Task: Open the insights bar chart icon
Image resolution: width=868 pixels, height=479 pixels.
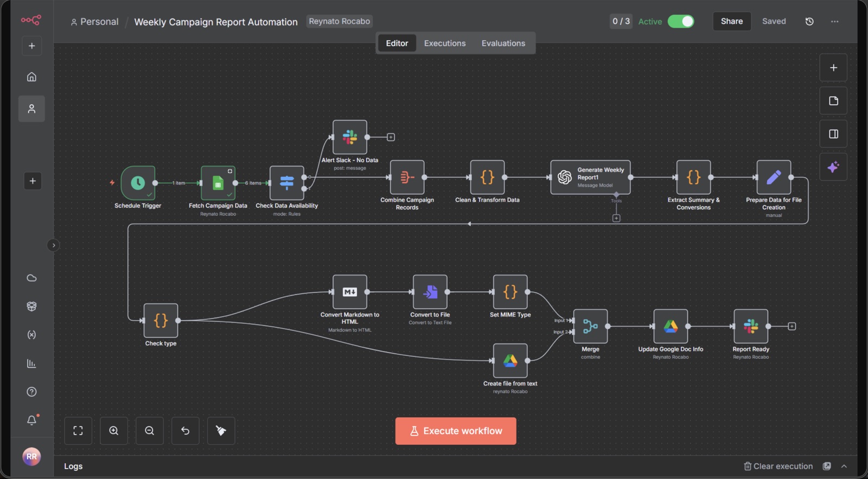Action: pyautogui.click(x=31, y=363)
